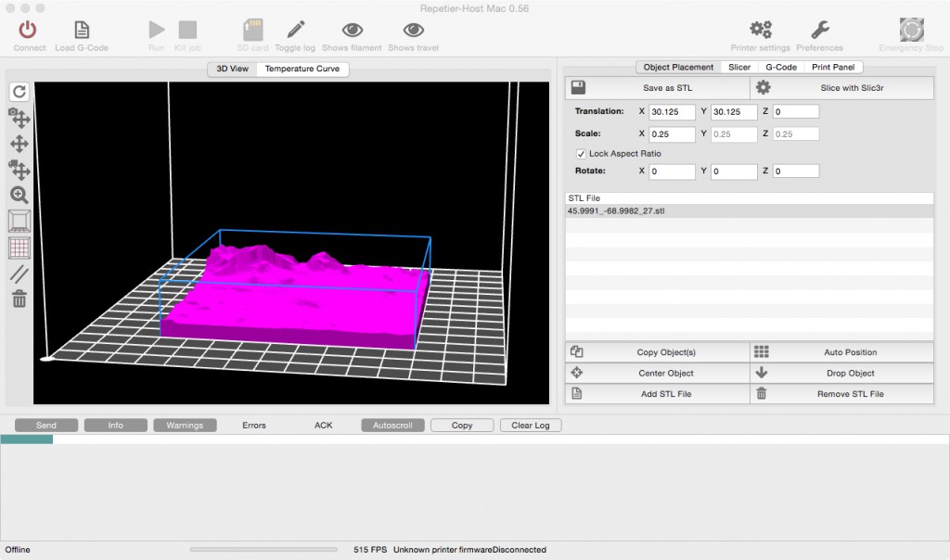Toggle the Errors log filter
This screenshot has width=950, height=560.
pos(254,425)
